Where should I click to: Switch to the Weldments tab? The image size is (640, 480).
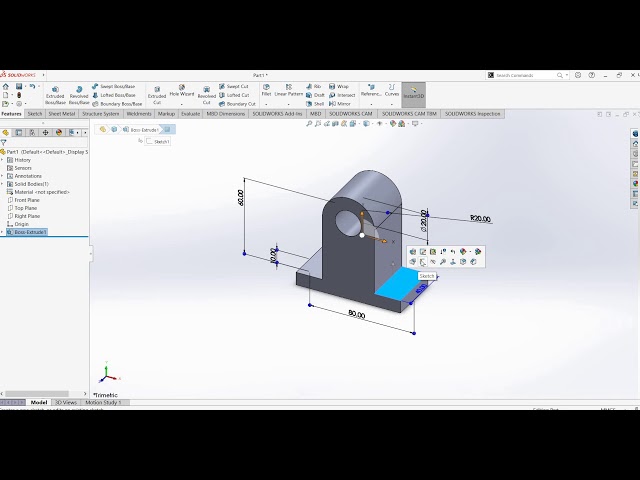pyautogui.click(x=139, y=114)
